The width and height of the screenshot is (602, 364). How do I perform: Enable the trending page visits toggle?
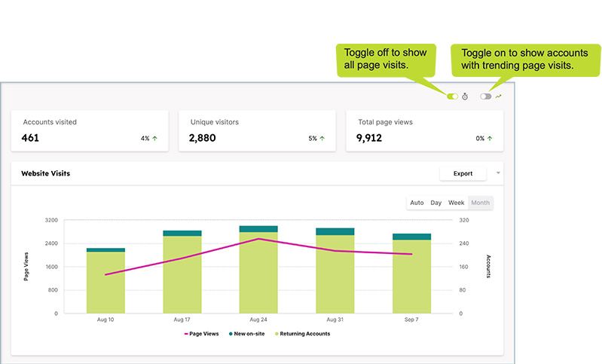[x=486, y=96]
